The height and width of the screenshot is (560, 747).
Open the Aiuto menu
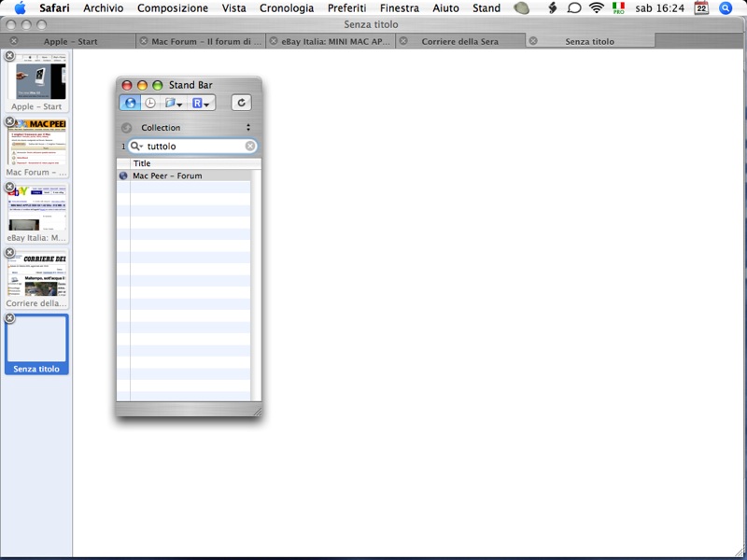(x=446, y=8)
